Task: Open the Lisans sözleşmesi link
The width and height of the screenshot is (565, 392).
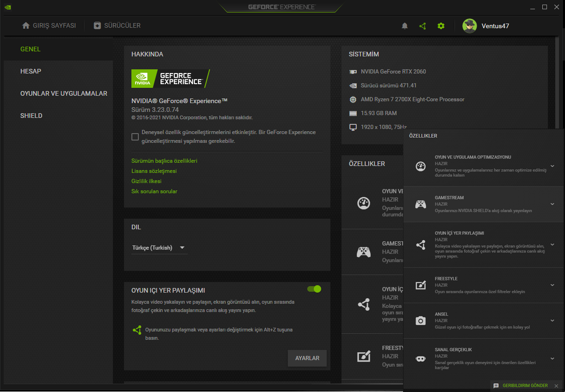Action: (154, 171)
